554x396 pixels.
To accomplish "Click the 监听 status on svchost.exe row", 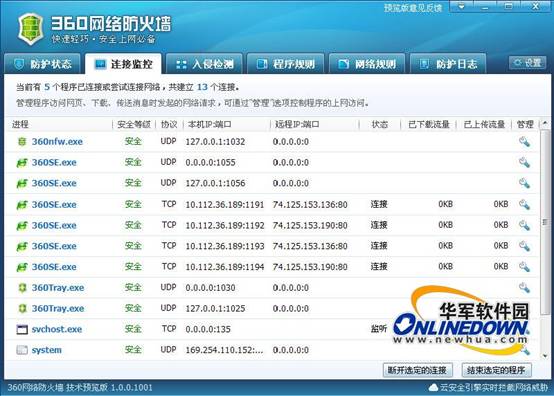I will (x=379, y=329).
